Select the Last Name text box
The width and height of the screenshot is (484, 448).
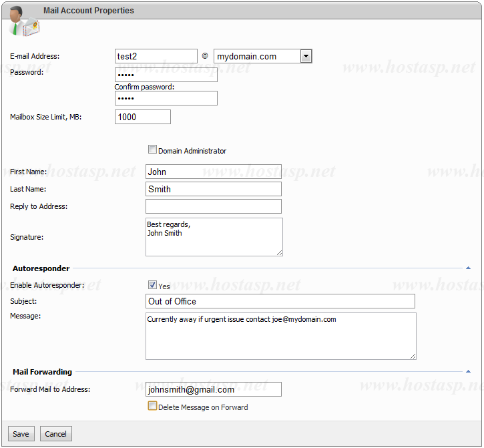213,189
